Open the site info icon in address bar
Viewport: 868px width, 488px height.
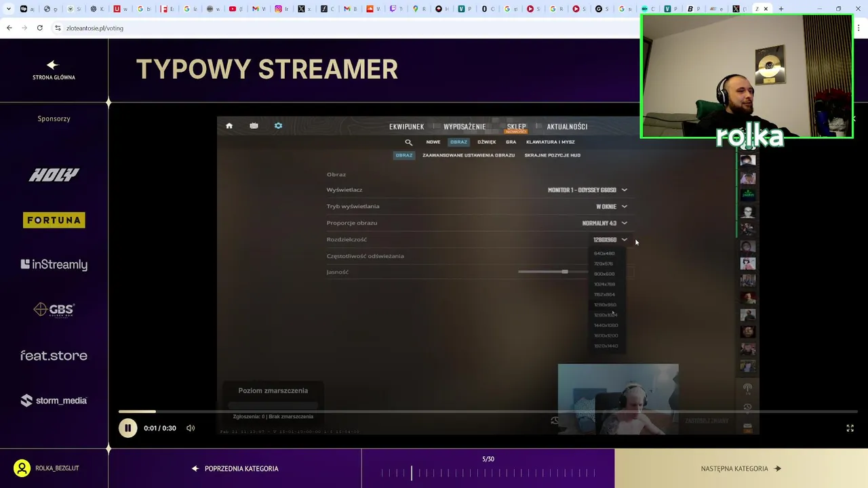pyautogui.click(x=58, y=28)
